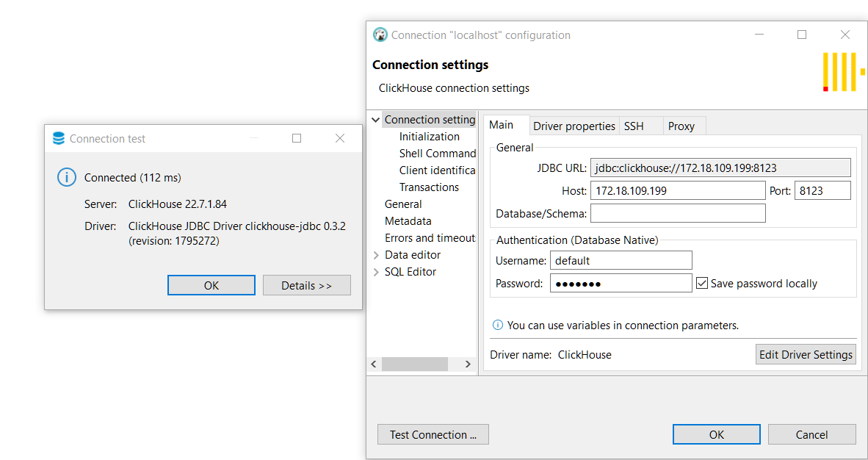Open the Driver properties tab

pos(574,126)
